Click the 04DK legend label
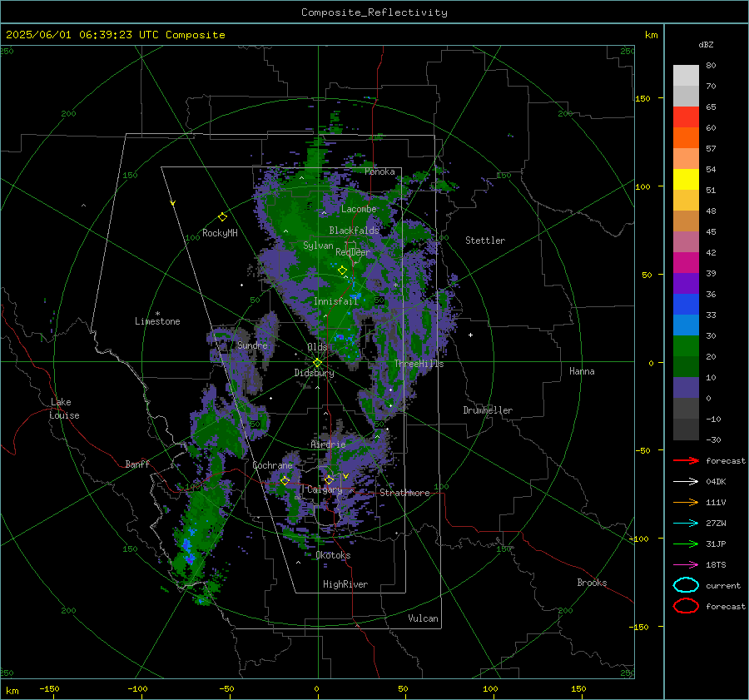 pyautogui.click(x=716, y=482)
